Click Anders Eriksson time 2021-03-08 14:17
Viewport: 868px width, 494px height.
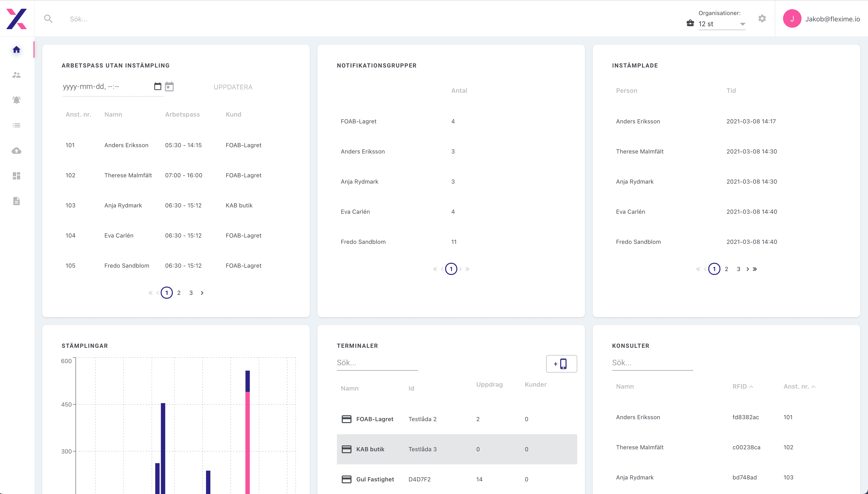751,121
